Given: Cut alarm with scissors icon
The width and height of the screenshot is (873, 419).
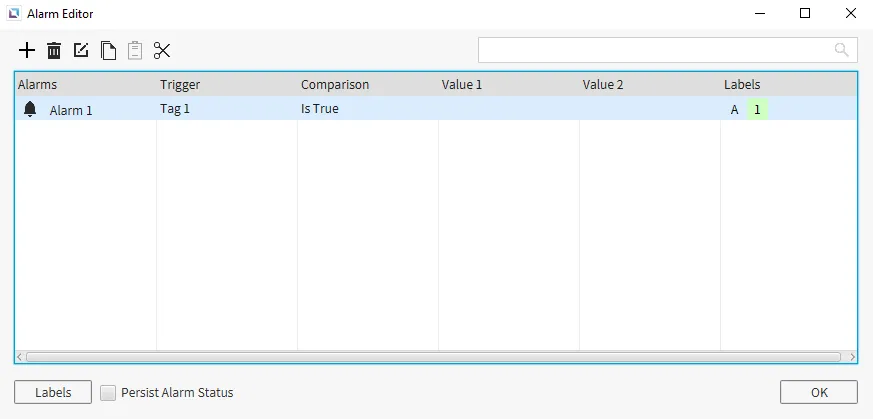Looking at the screenshot, I should pyautogui.click(x=162, y=51).
